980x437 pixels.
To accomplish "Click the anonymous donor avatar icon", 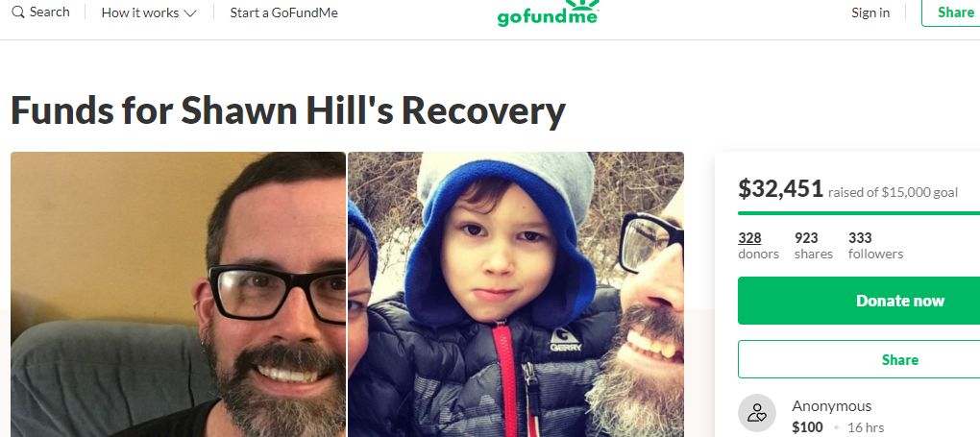I will click(757, 413).
